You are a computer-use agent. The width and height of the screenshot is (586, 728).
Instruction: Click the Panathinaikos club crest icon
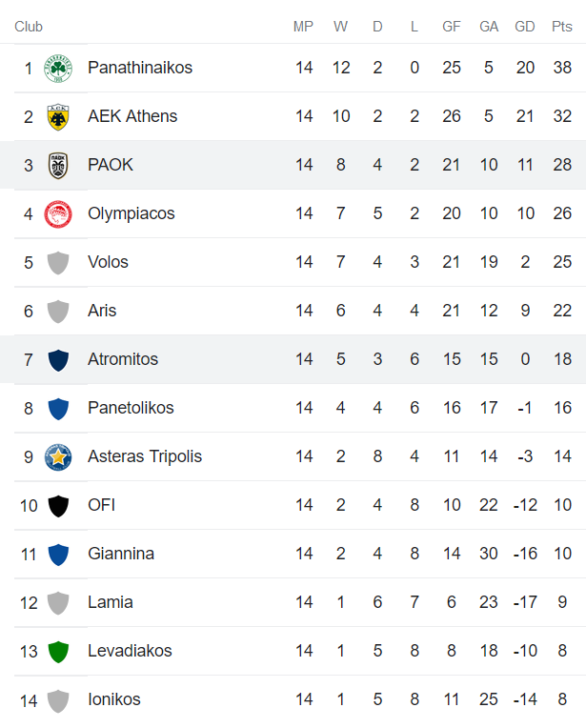pos(58,68)
